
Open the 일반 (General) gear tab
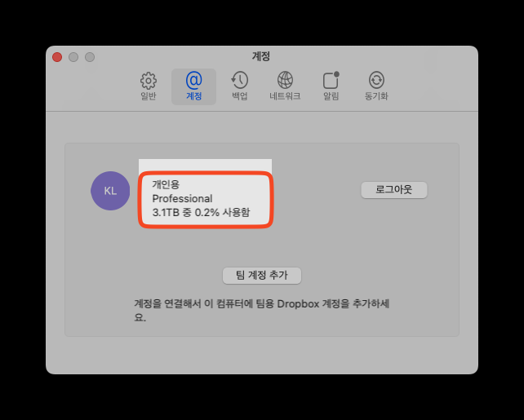tap(149, 86)
